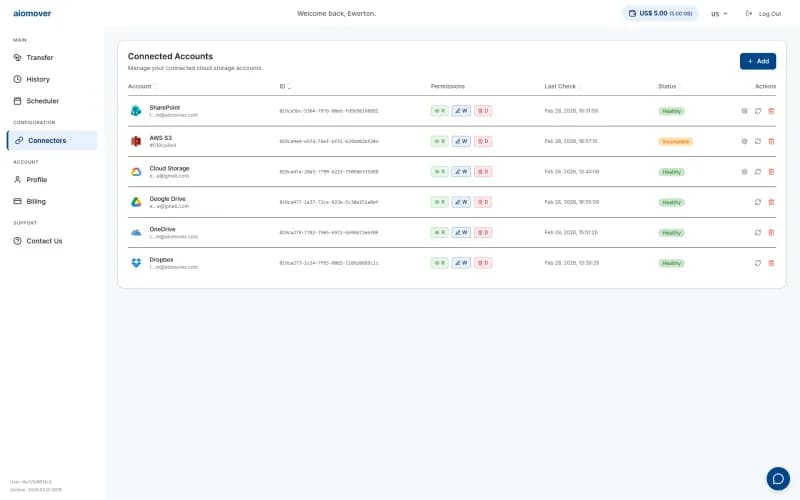
Task: Add a new connected account
Action: [758, 61]
